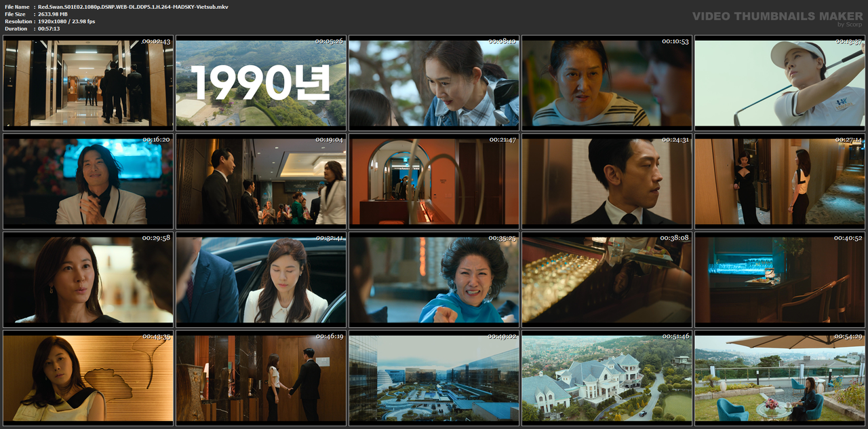This screenshot has width=868, height=429.
Task: Select thumbnail of two women in corridor at 00:27:14
Action: 780,181
